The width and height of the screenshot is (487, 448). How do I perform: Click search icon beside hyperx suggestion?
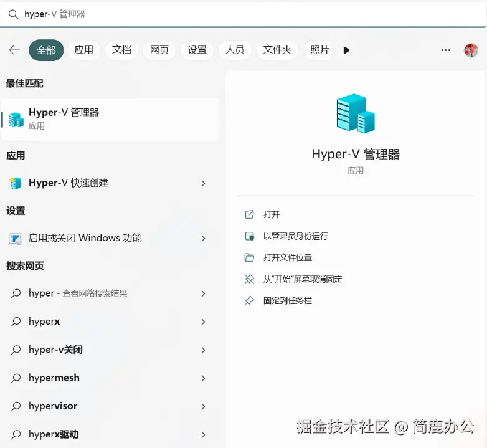[16, 322]
